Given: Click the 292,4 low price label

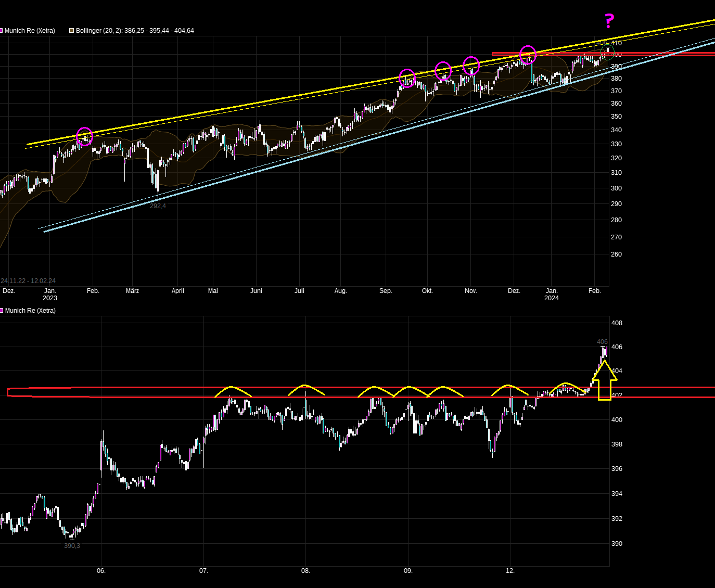Looking at the screenshot, I should click(x=157, y=205).
